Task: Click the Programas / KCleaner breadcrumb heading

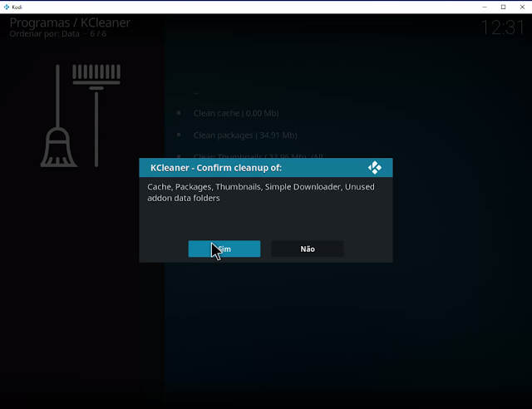Action: (x=70, y=22)
